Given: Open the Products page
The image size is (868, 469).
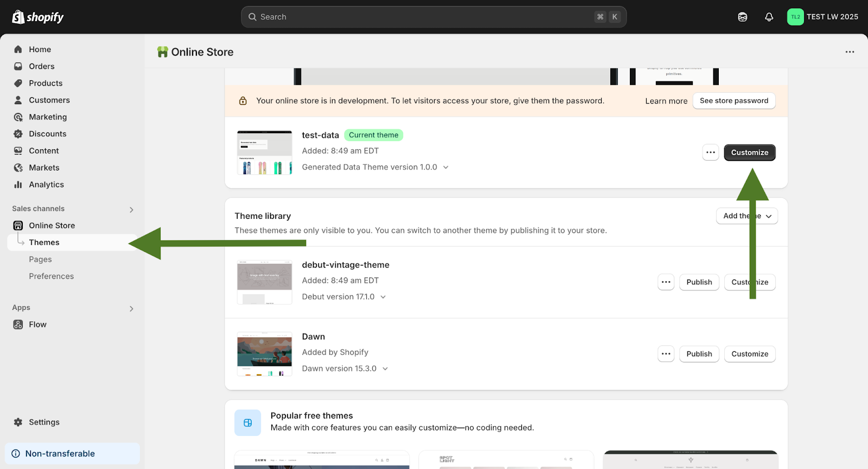Looking at the screenshot, I should click(46, 83).
